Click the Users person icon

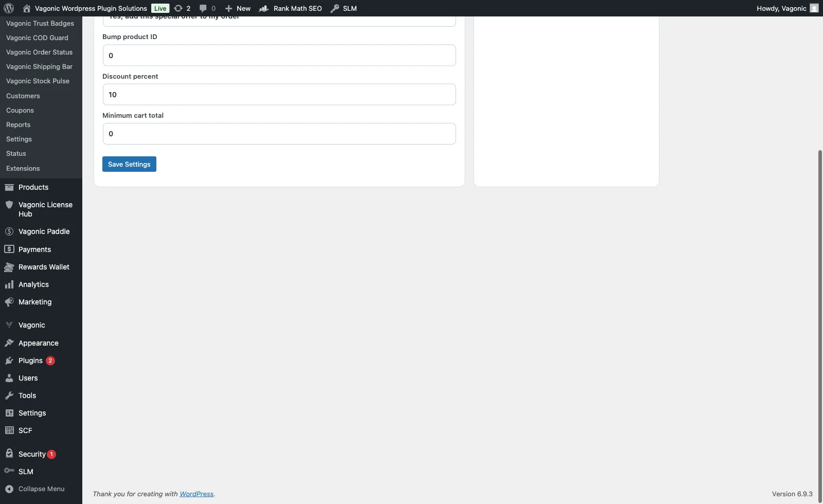point(9,378)
